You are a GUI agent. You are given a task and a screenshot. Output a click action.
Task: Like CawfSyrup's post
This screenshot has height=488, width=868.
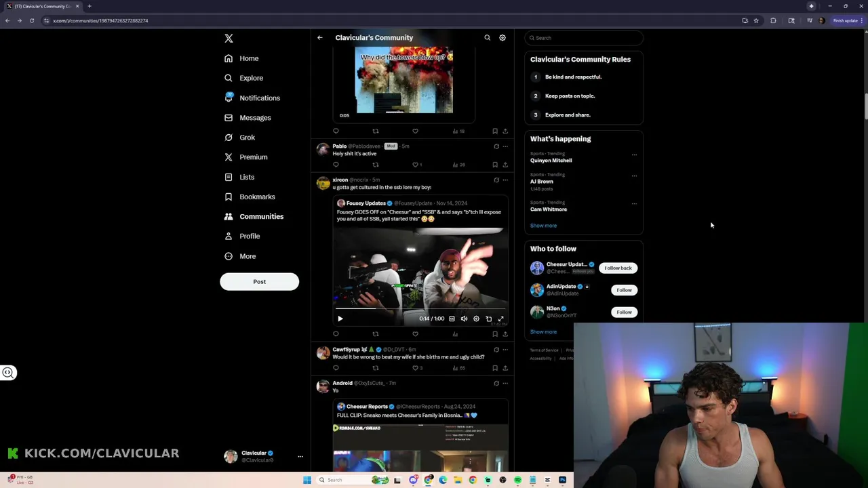415,368
